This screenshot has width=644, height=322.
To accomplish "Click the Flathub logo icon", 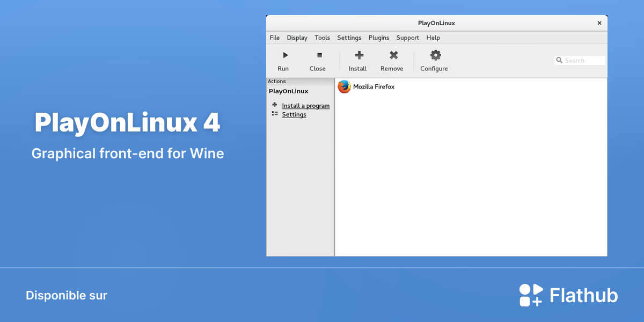I will (531, 295).
